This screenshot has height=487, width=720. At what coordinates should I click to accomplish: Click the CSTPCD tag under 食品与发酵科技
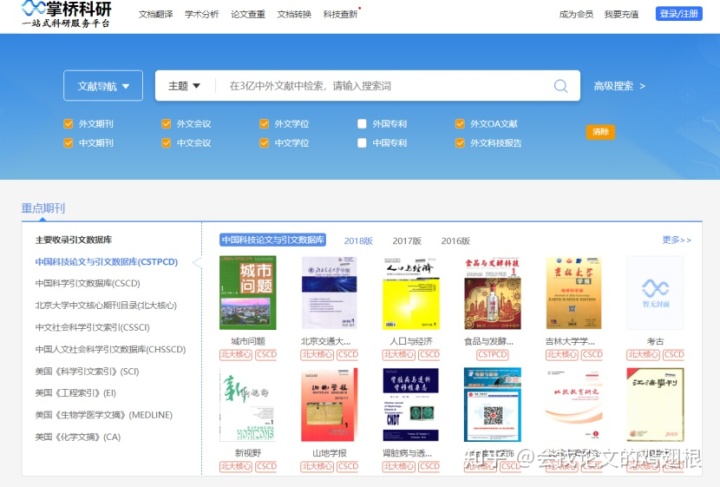pos(492,354)
